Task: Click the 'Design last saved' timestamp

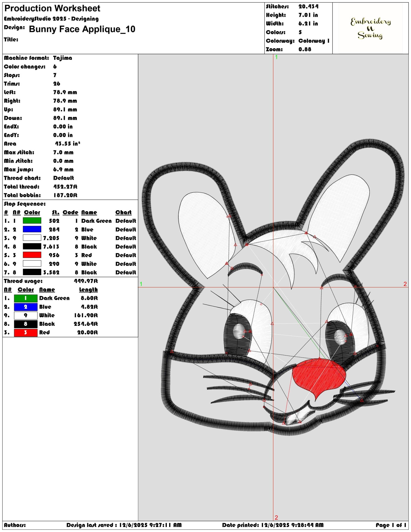Action: 124,525
